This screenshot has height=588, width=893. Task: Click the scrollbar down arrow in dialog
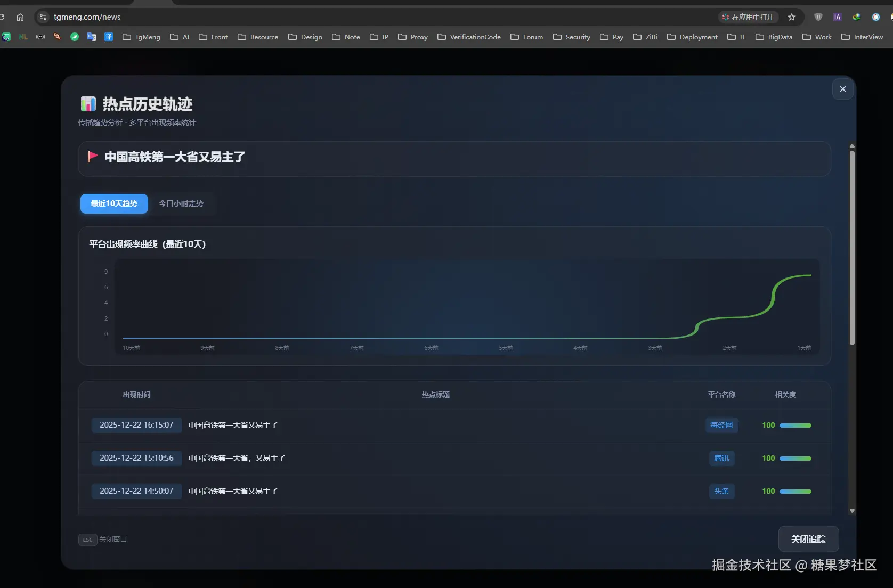coord(852,511)
